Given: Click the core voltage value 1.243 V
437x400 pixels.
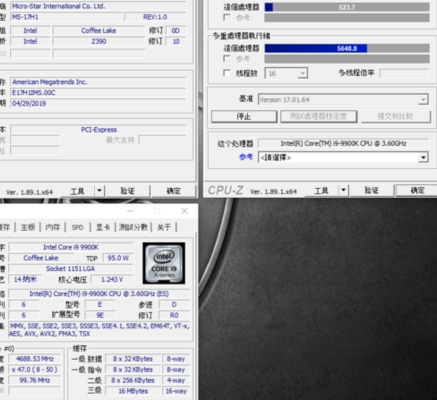Looking at the screenshot, I should click(x=112, y=279).
